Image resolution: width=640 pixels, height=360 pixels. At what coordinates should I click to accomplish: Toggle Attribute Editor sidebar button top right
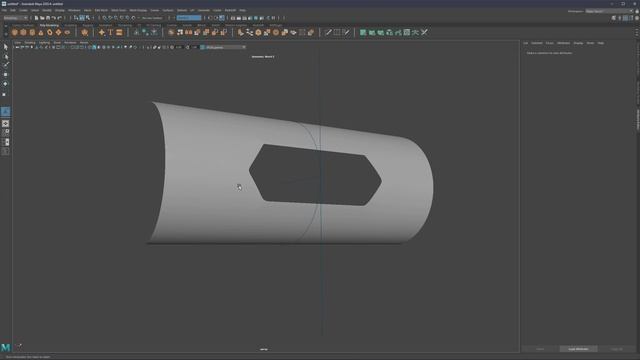[625, 18]
